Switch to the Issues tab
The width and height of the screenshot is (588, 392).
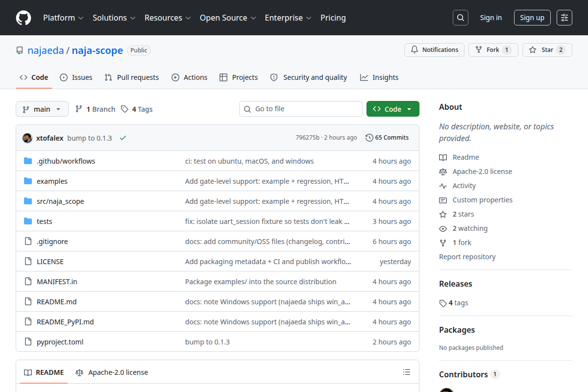(76, 77)
